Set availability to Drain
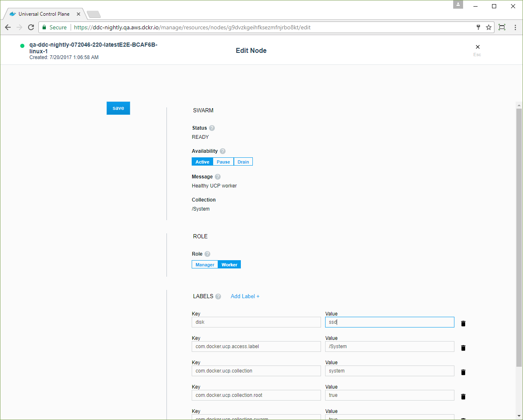 (x=243, y=162)
